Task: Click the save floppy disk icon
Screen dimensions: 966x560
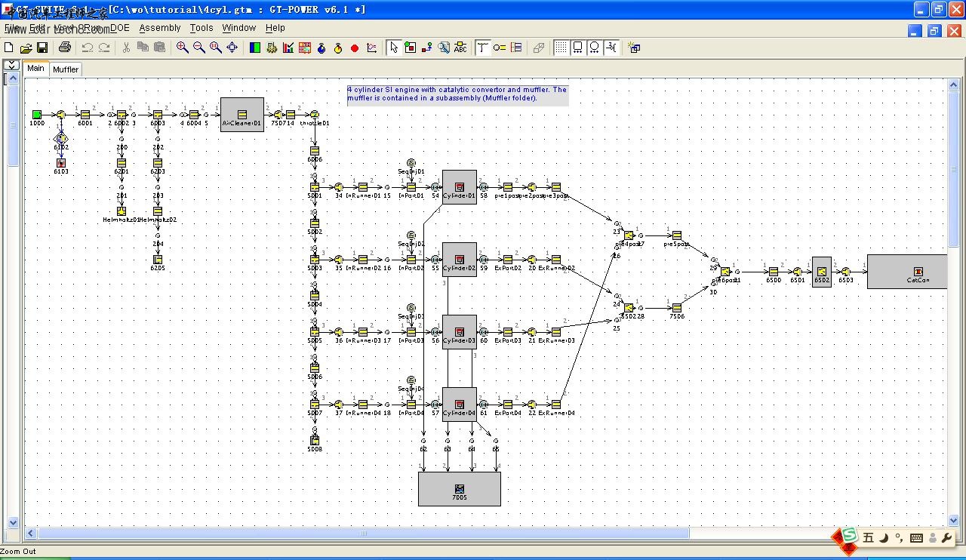Action: click(42, 48)
